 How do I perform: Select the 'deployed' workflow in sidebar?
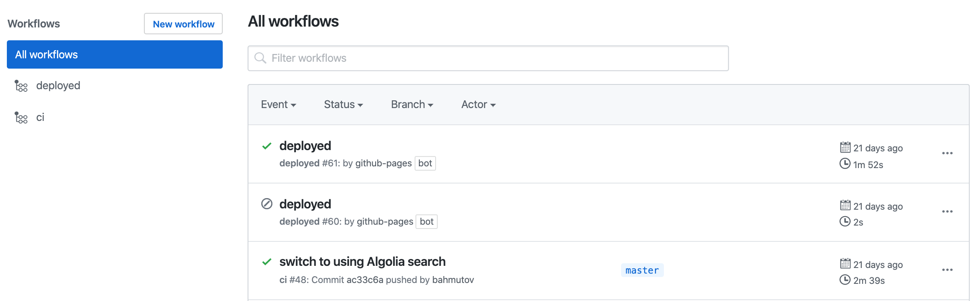[58, 86]
